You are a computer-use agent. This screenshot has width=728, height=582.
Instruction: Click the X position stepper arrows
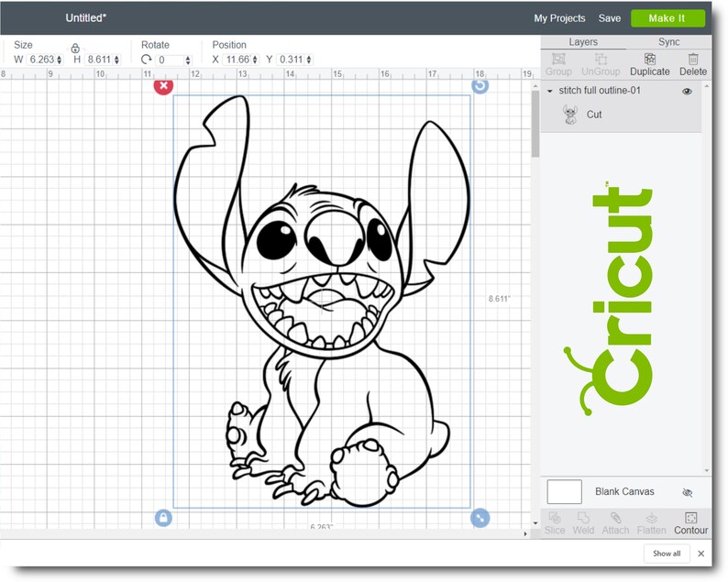(256, 60)
